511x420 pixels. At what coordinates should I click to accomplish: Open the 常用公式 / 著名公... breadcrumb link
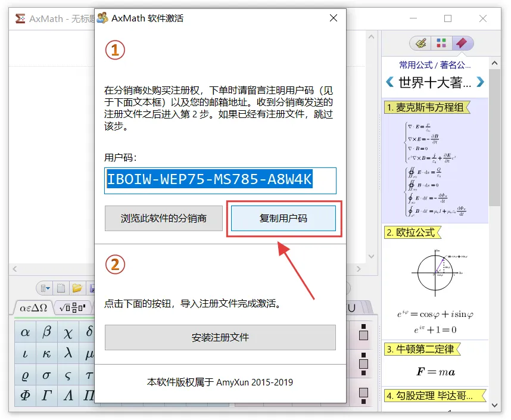pyautogui.click(x=435, y=65)
